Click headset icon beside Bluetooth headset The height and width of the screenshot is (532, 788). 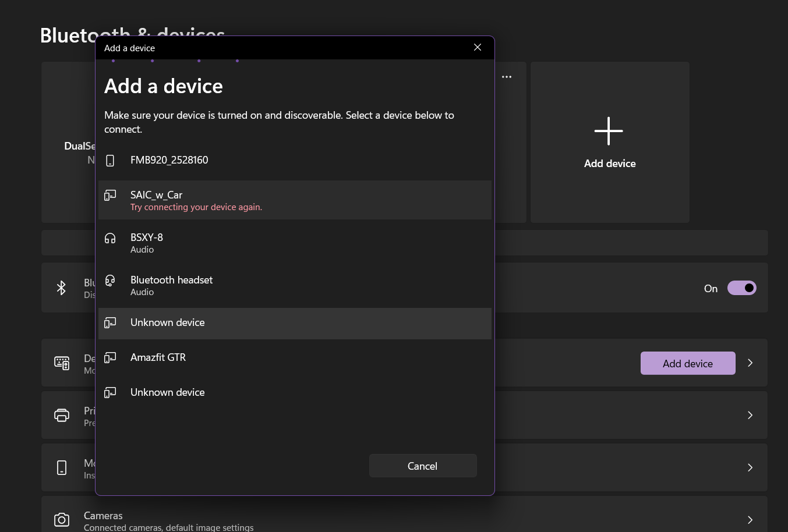pyautogui.click(x=110, y=281)
